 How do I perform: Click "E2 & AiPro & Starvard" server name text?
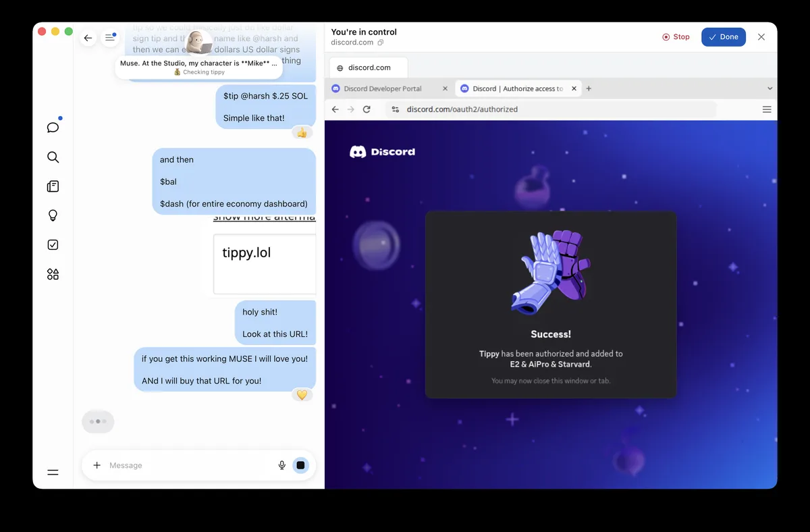(x=551, y=365)
